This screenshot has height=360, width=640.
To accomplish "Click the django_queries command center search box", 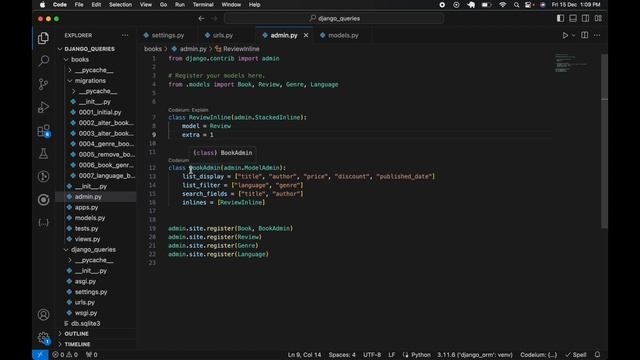I will click(x=334, y=18).
